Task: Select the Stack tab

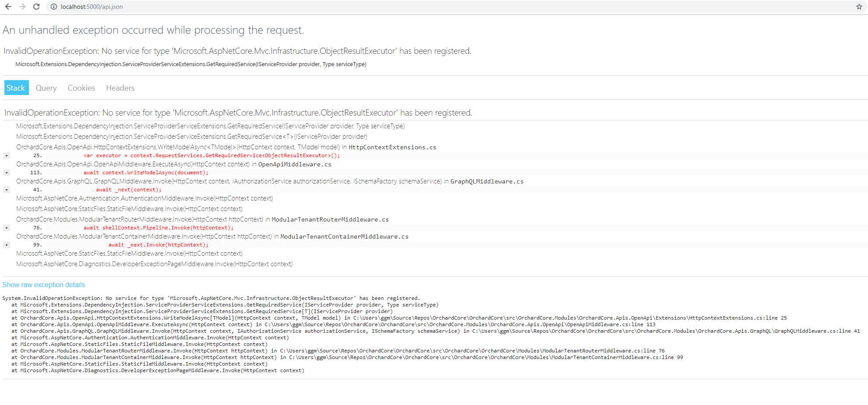Action: [x=16, y=88]
